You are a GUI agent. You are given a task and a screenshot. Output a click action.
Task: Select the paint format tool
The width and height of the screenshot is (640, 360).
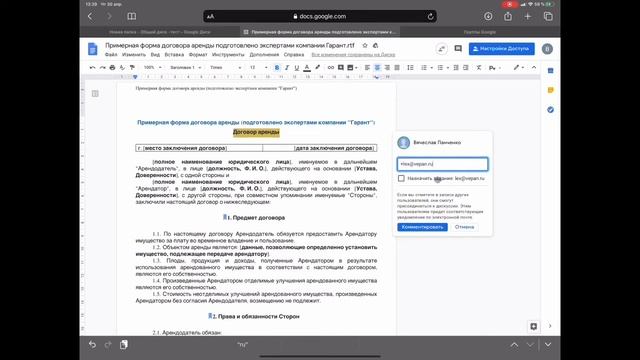(132, 67)
